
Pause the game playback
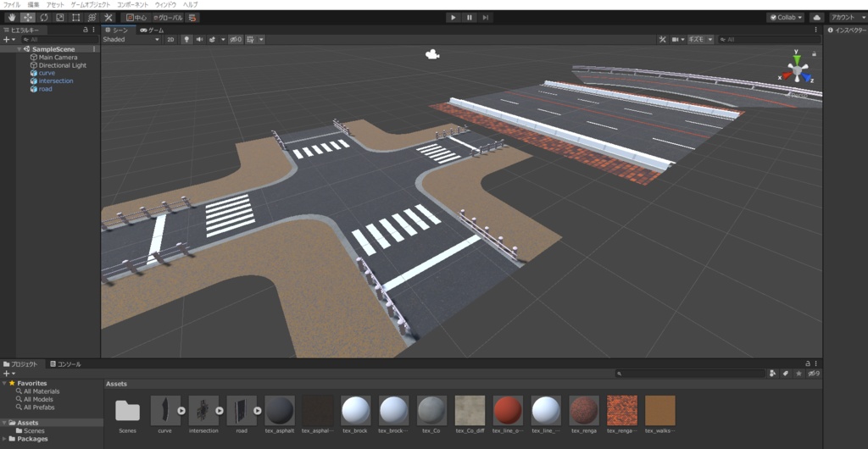coord(470,18)
